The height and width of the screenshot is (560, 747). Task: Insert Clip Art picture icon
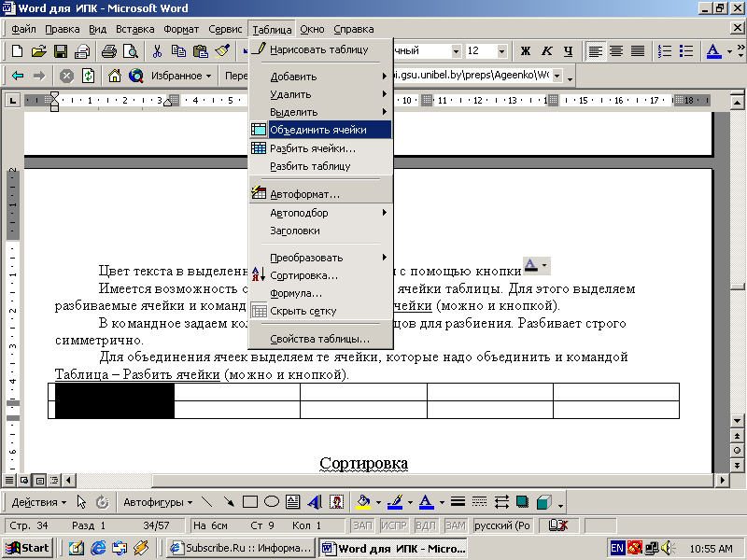tap(336, 502)
